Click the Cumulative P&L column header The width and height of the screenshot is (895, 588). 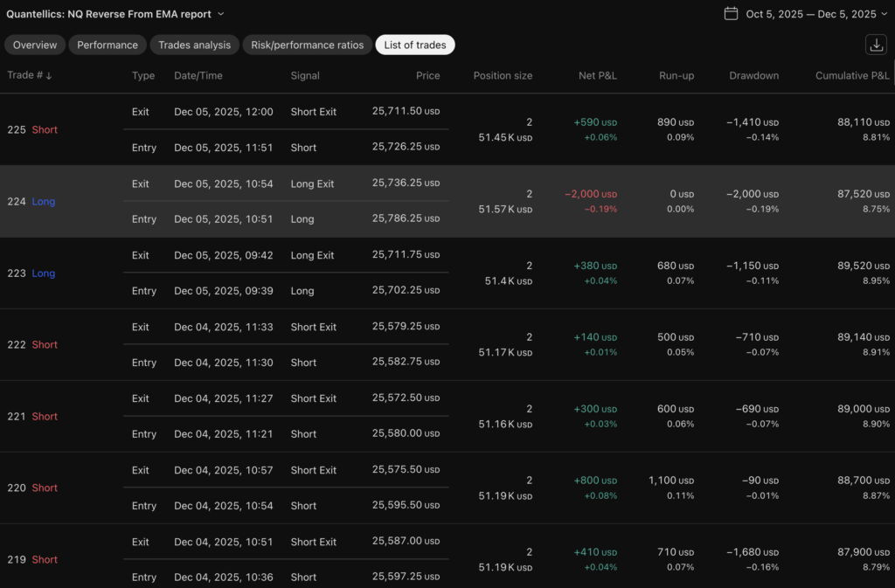852,76
